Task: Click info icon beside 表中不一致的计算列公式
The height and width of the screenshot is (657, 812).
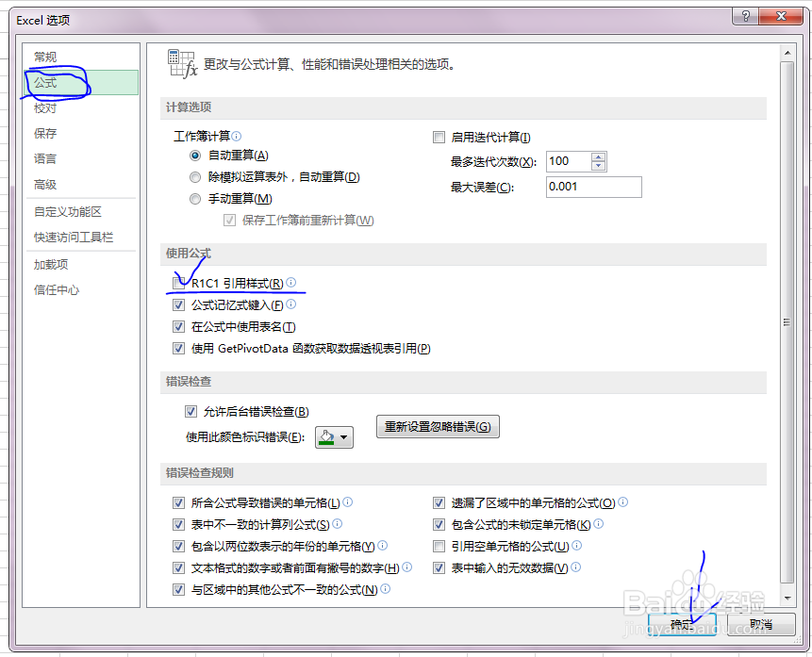Action: (337, 523)
